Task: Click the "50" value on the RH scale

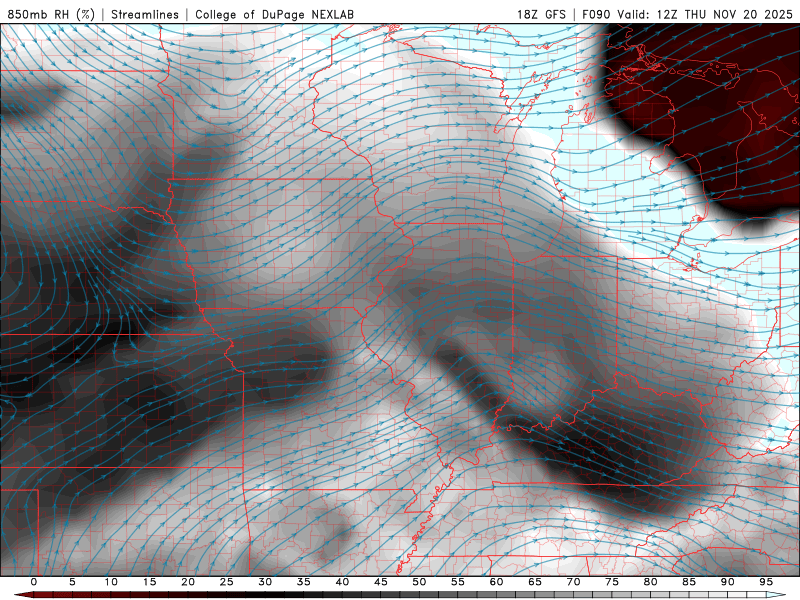Action: pos(419,582)
